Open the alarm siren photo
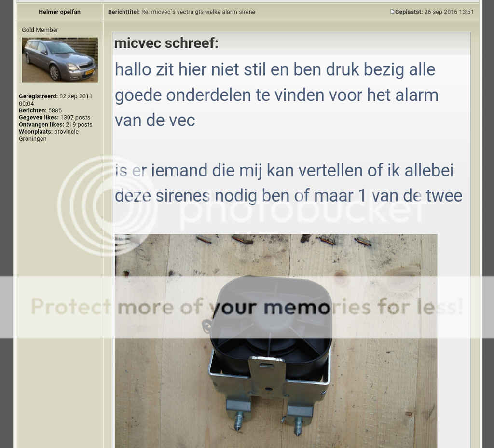Image resolution: width=494 pixels, height=448 pixels. click(x=276, y=340)
